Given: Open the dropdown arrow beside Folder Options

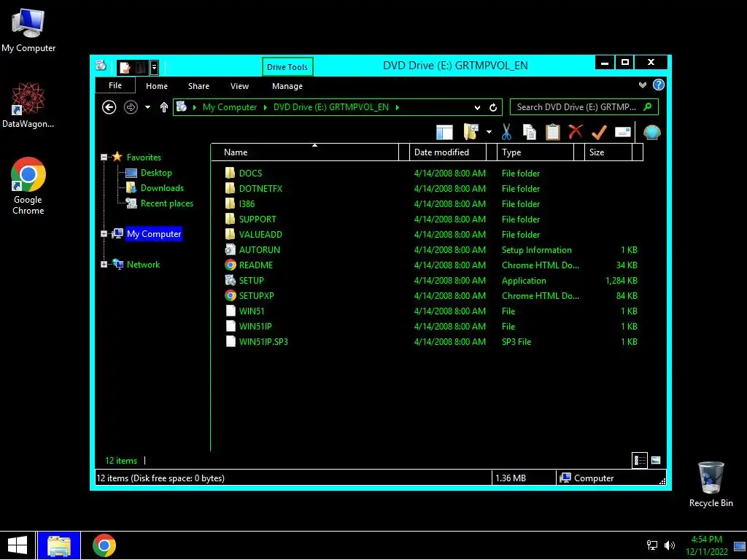Looking at the screenshot, I should [x=489, y=132].
